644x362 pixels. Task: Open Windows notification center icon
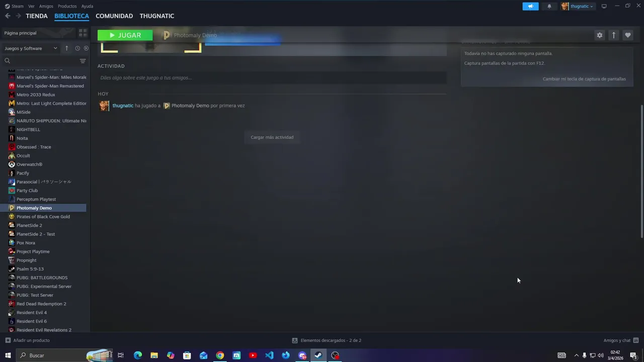click(634, 355)
